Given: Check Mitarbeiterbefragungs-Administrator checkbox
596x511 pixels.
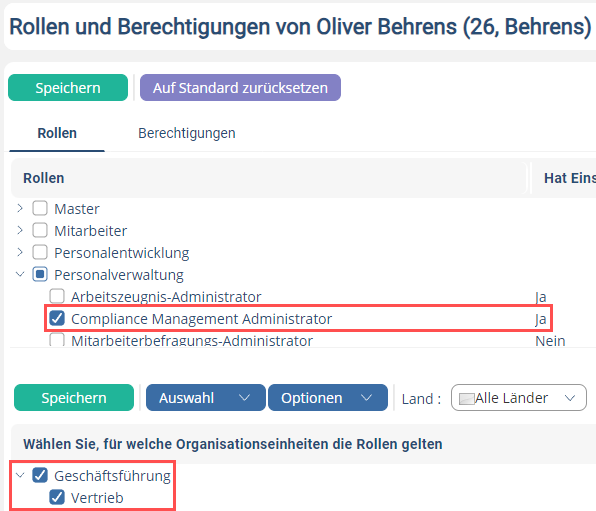Looking at the screenshot, I should click(57, 340).
